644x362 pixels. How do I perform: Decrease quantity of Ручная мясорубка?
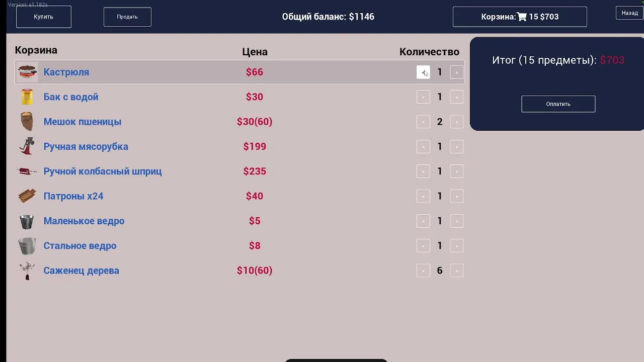pyautogui.click(x=423, y=146)
